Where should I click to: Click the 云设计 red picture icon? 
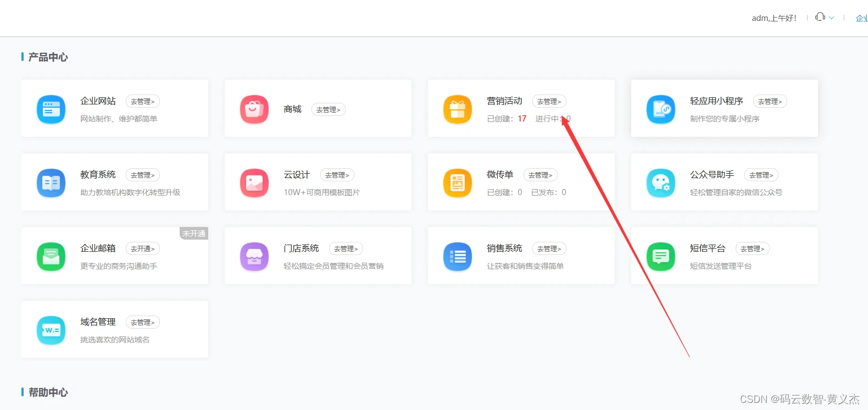point(254,183)
